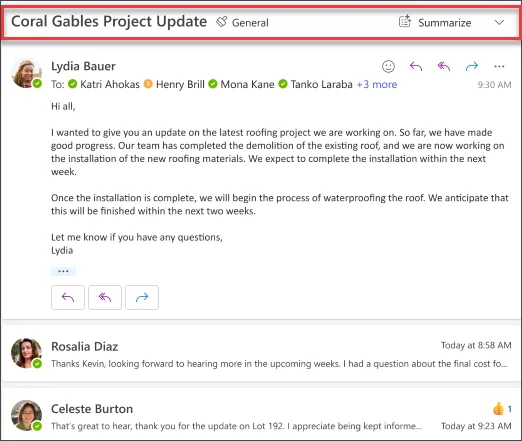Click recipient Henry Brill
Screen dimensions: 522x441
(180, 84)
